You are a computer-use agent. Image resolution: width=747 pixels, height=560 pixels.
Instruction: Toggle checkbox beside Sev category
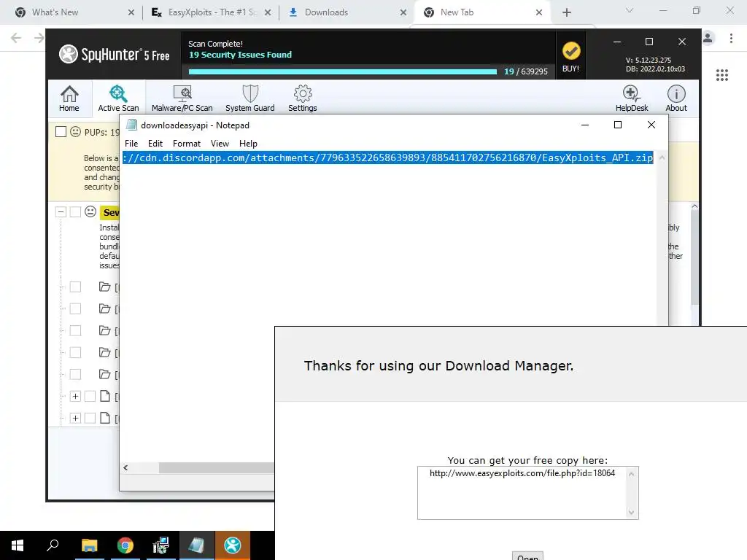point(75,212)
